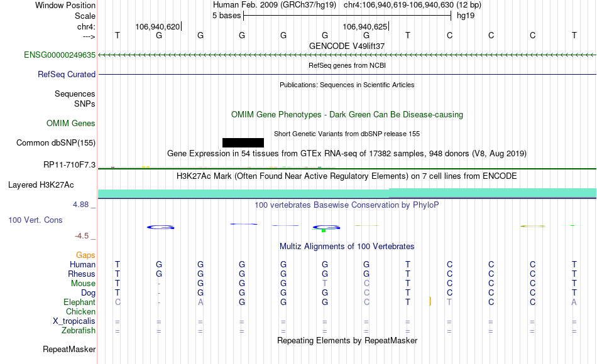Click 'Multiz Alignments of 100 Vertebrates' title
The image size is (597, 364).
click(347, 246)
